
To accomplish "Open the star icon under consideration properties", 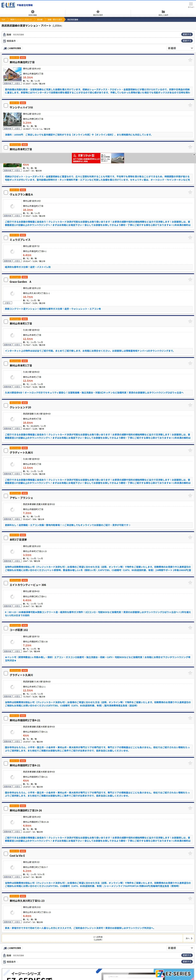I will [98, 12].
